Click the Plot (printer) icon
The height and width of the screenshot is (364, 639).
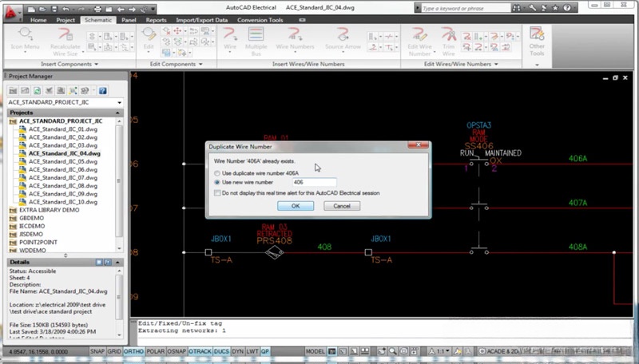[x=97, y=9]
